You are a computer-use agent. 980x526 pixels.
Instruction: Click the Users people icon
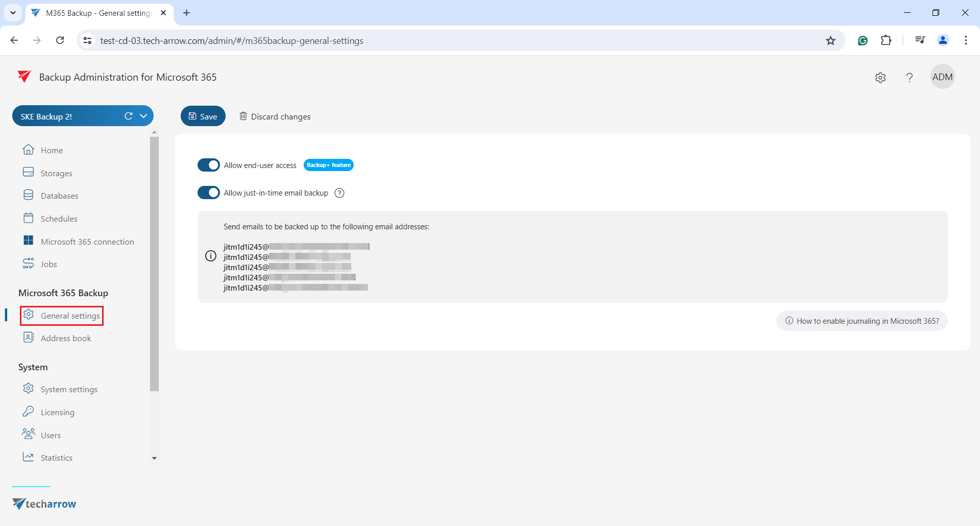pos(29,434)
